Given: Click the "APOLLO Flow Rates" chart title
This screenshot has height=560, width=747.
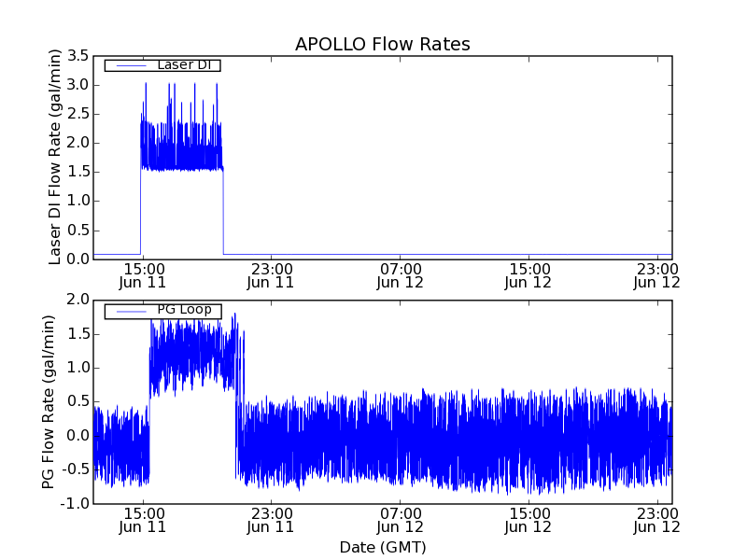Looking at the screenshot, I should coord(382,44).
